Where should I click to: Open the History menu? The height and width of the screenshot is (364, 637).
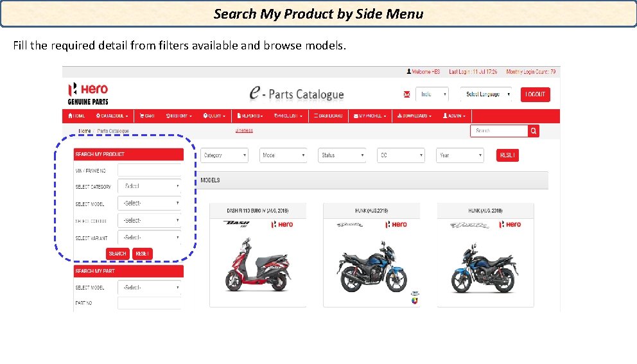[x=179, y=116]
